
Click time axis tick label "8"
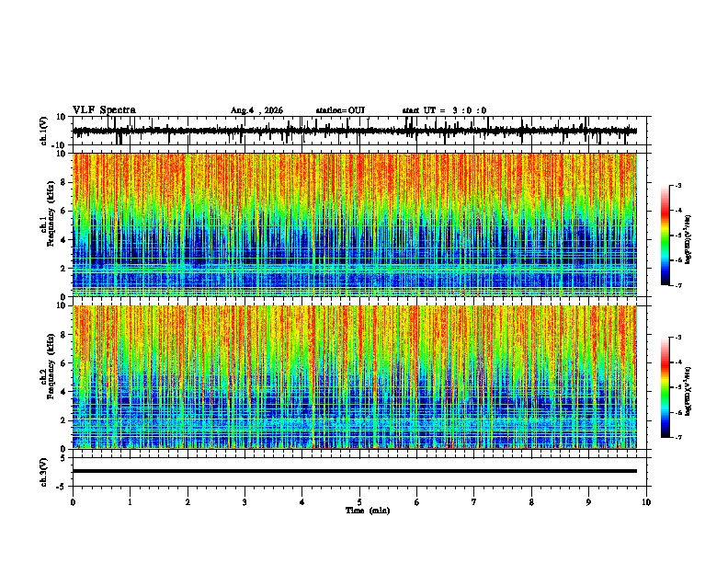(531, 502)
